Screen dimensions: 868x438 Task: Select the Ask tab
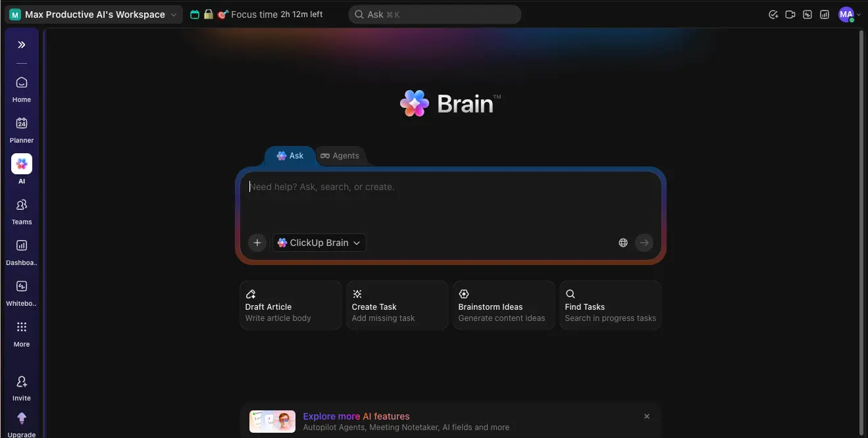(x=290, y=156)
